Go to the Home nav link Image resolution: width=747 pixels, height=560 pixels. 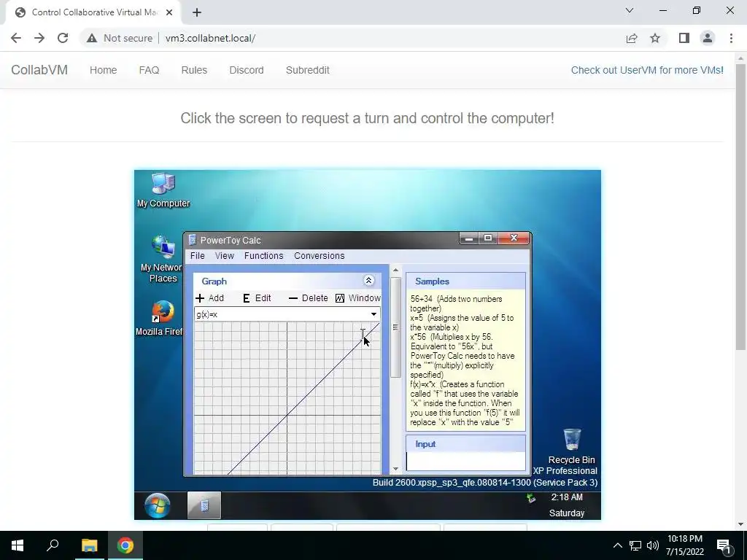(x=104, y=70)
